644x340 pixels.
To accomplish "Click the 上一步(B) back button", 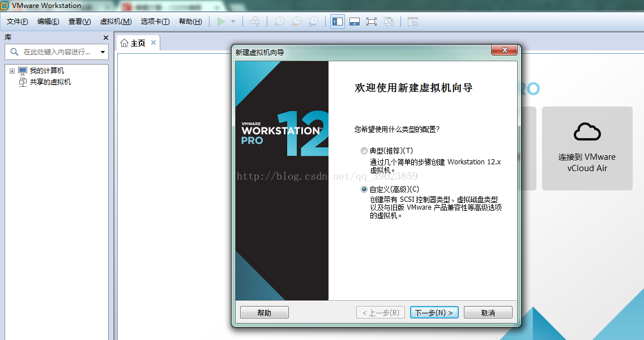I will point(380,312).
